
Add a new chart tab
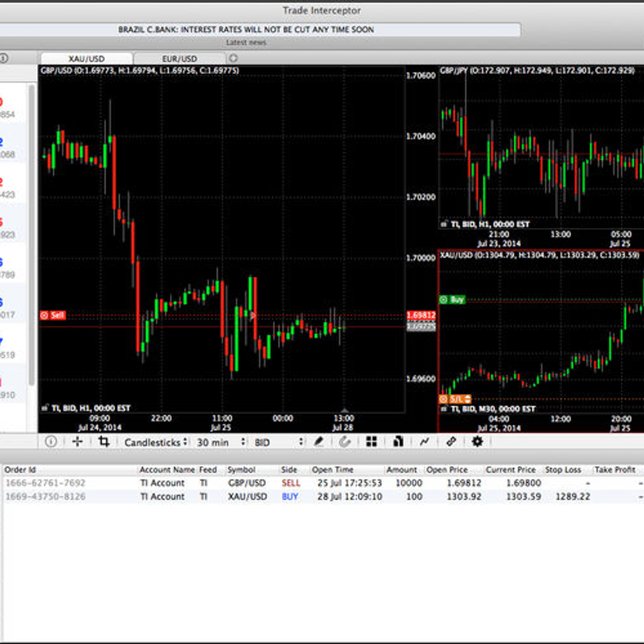tap(233, 58)
